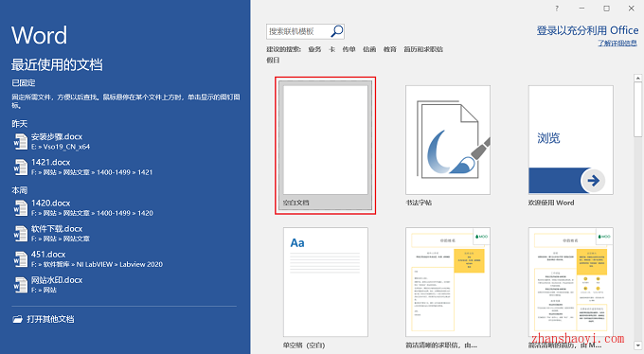Screen dimensions: 644x354
Task: Click the 1420.docx Word file icon
Action: (x=21, y=208)
